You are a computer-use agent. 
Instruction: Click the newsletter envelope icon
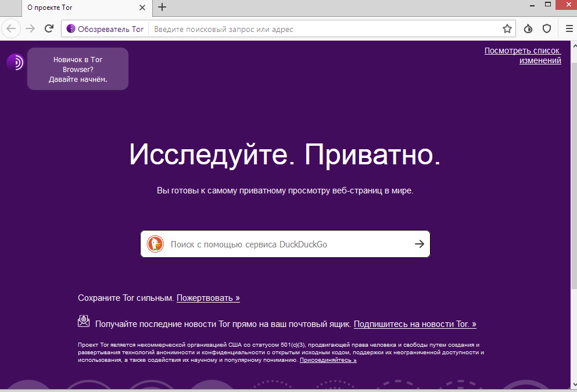[84, 321]
